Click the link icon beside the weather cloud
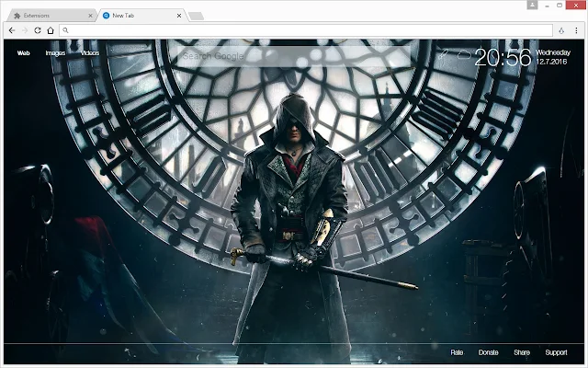The image size is (588, 368). [x=444, y=54]
